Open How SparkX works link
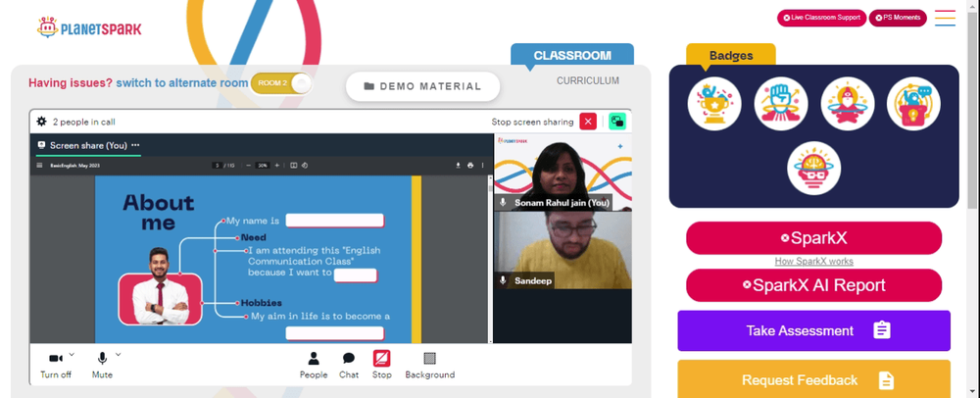This screenshot has height=398, width=980. 813,261
